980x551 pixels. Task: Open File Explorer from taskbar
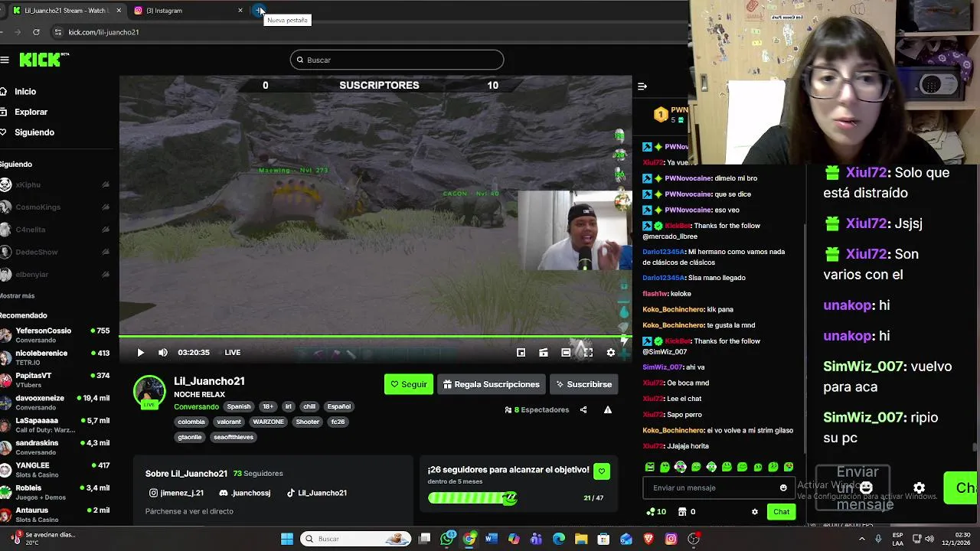pyautogui.click(x=581, y=539)
